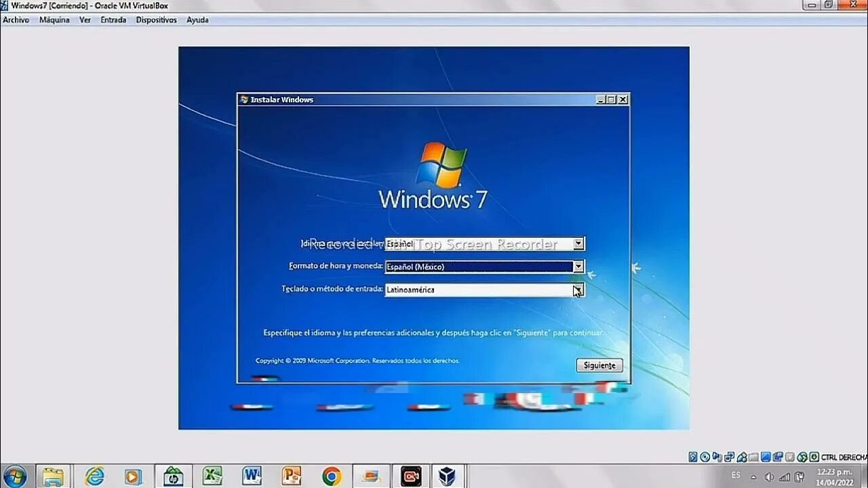This screenshot has width=868, height=488.
Task: Minimize the Instalar Windows dialog
Action: [601, 100]
